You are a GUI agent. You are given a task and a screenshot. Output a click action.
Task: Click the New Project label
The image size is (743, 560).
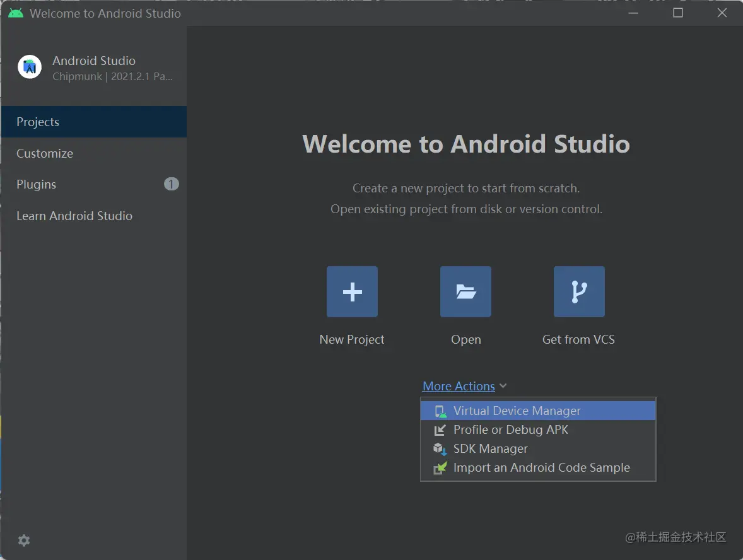(x=352, y=340)
